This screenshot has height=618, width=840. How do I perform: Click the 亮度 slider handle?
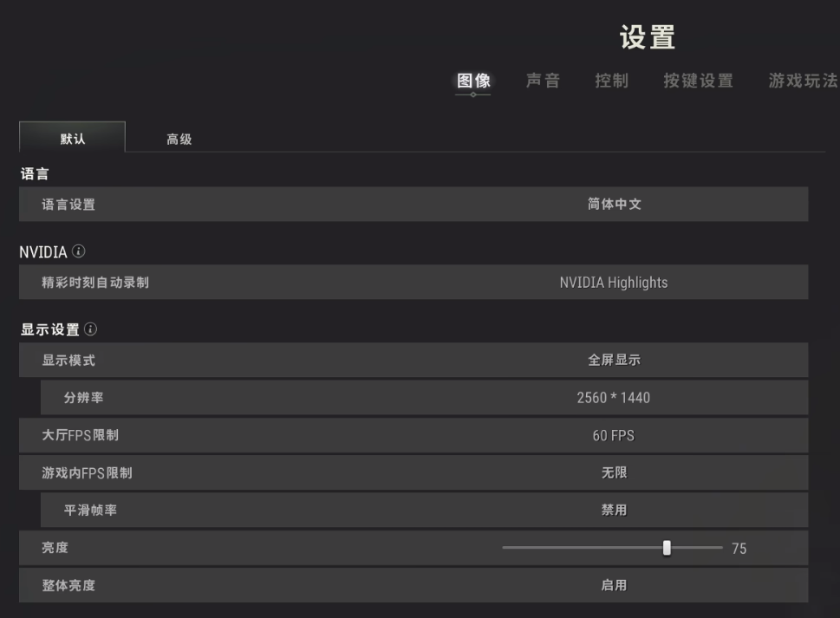[x=667, y=548]
